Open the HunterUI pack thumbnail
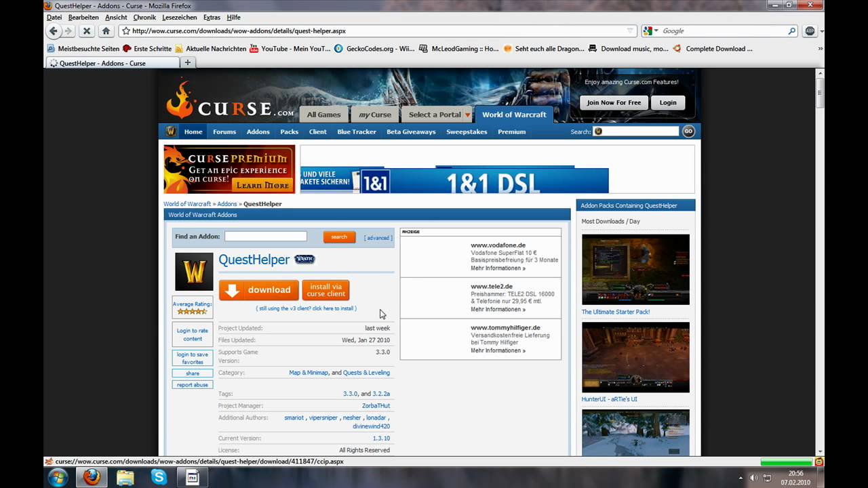 pos(635,357)
